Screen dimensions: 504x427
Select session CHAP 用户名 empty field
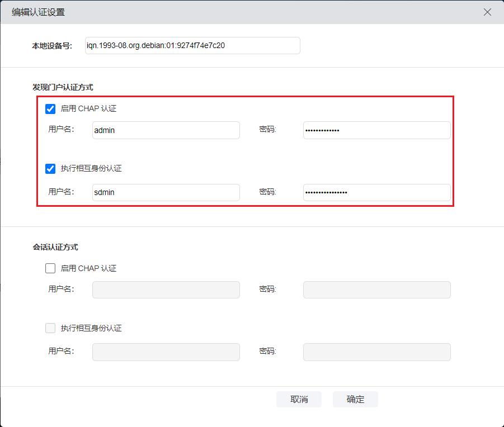tap(166, 290)
